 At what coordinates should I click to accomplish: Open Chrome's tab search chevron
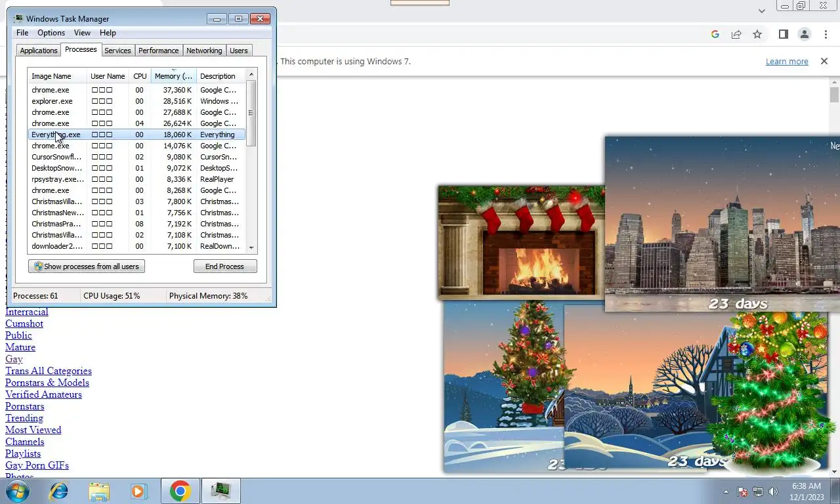click(762, 10)
